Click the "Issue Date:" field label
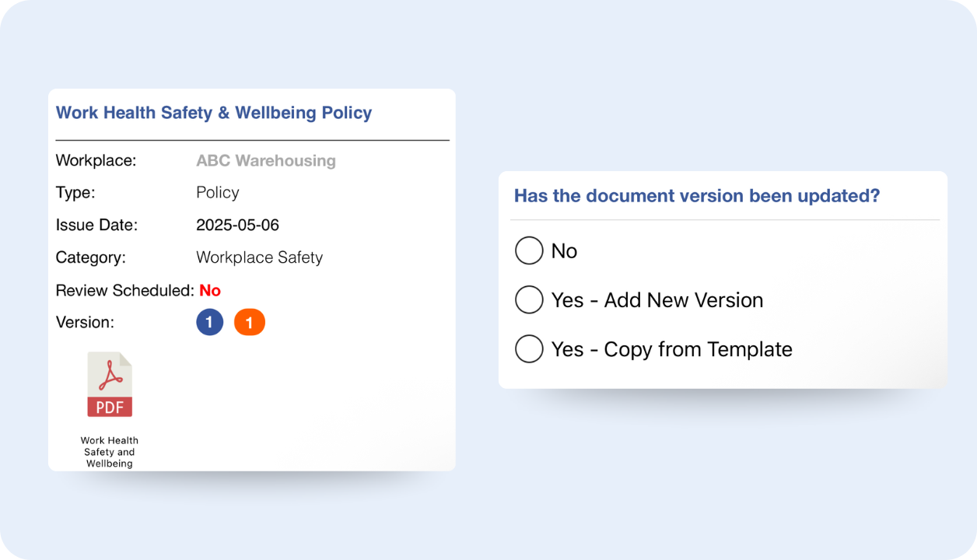The image size is (977, 560). click(x=96, y=226)
